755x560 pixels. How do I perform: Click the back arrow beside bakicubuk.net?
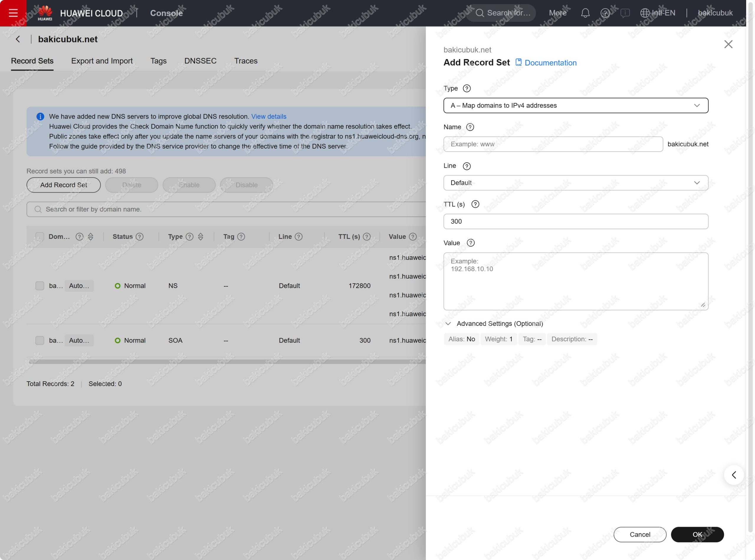[x=18, y=39]
